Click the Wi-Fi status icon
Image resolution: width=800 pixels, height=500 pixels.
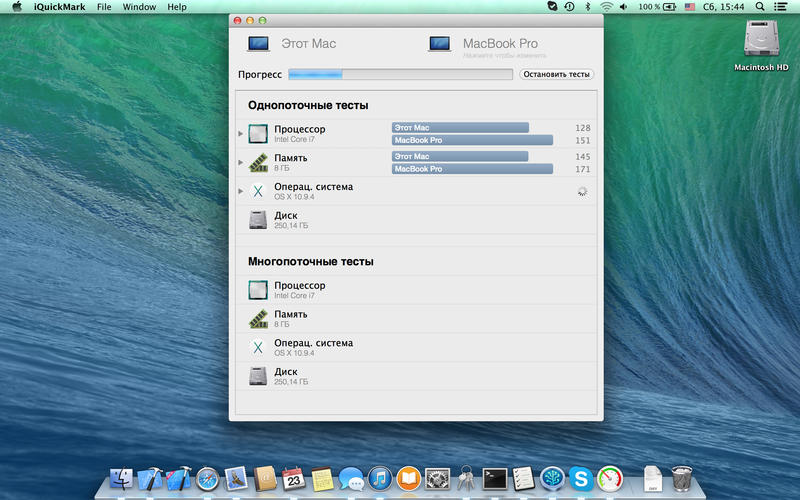tap(606, 7)
